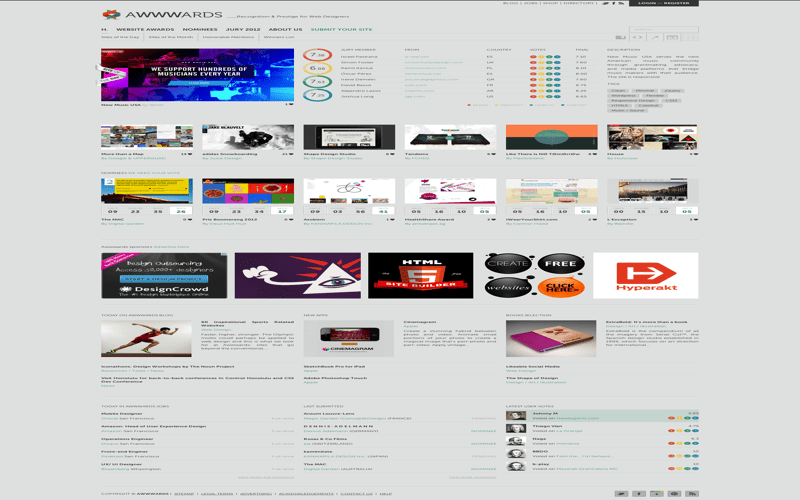Click the Awwwards logo icon

[111, 15]
